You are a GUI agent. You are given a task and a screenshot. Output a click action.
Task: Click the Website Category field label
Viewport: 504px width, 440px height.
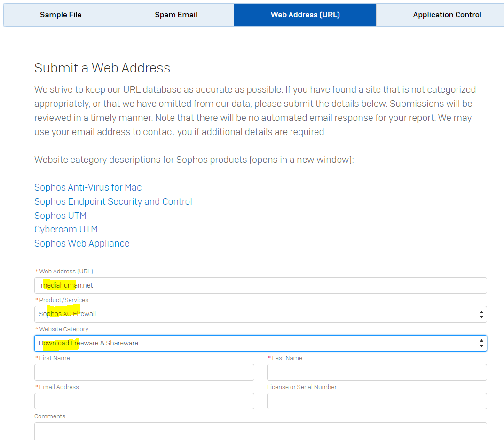(x=63, y=329)
